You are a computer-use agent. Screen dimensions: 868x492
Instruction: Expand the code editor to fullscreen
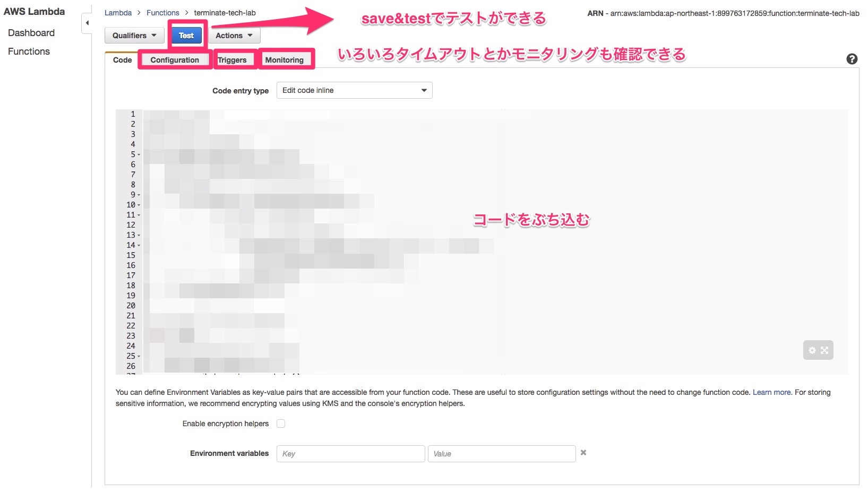[x=824, y=350]
